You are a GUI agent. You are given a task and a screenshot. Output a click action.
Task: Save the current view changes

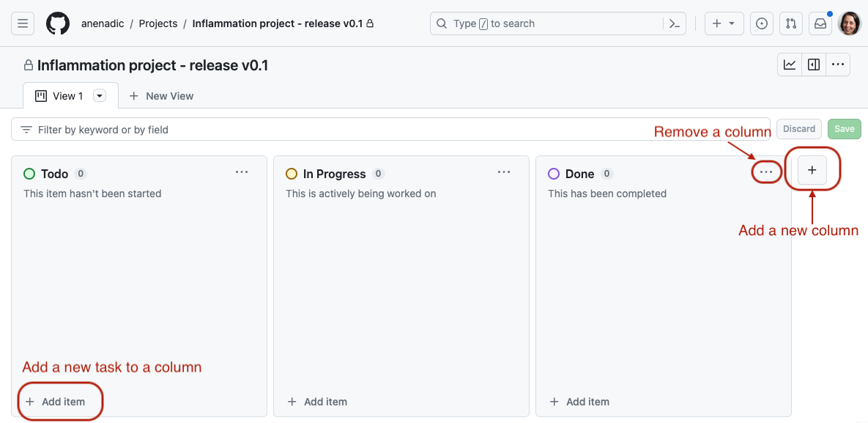pyautogui.click(x=844, y=128)
